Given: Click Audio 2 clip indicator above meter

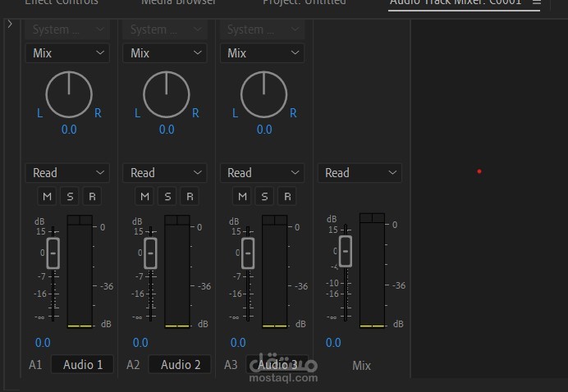Looking at the screenshot, I should [177, 220].
